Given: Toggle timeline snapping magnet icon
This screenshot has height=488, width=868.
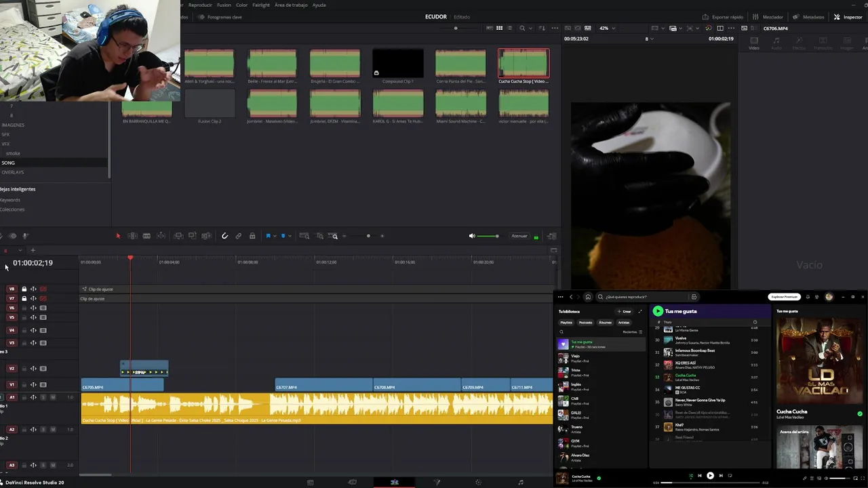Looking at the screenshot, I should tap(224, 236).
